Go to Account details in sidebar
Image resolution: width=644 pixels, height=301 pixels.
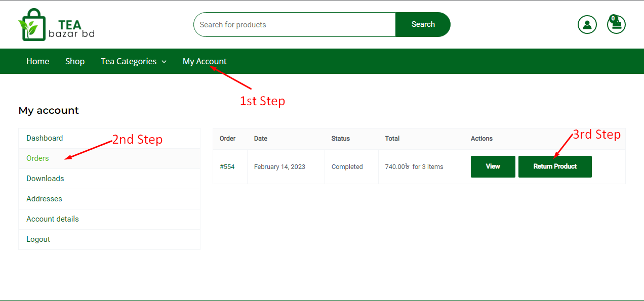pos(53,219)
